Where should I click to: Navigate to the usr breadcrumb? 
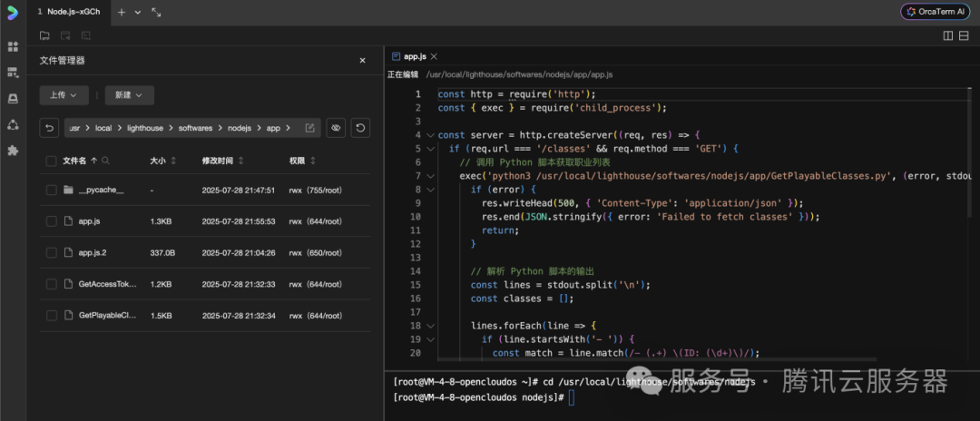pyautogui.click(x=75, y=128)
